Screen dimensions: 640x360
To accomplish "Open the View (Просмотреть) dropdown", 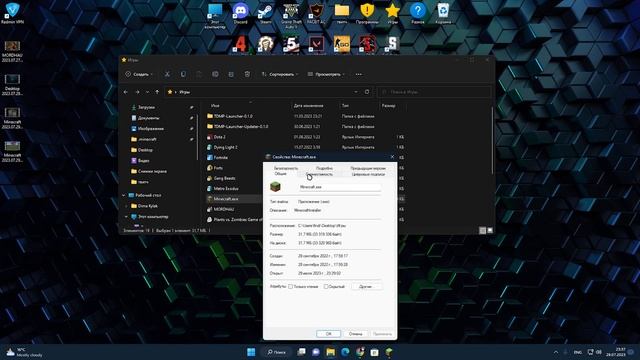I will (326, 74).
